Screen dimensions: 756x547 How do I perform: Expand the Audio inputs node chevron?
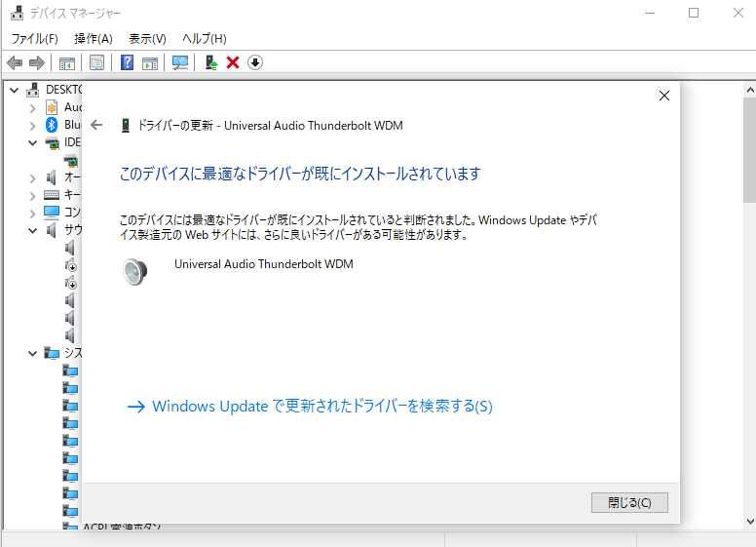pyautogui.click(x=32, y=108)
